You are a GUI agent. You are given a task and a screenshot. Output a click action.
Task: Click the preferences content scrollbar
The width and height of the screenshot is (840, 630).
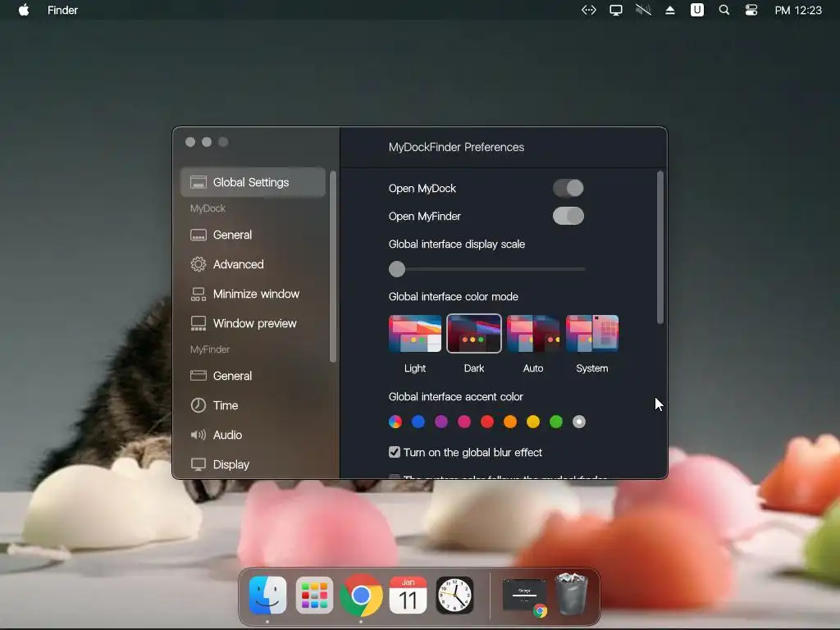[660, 248]
